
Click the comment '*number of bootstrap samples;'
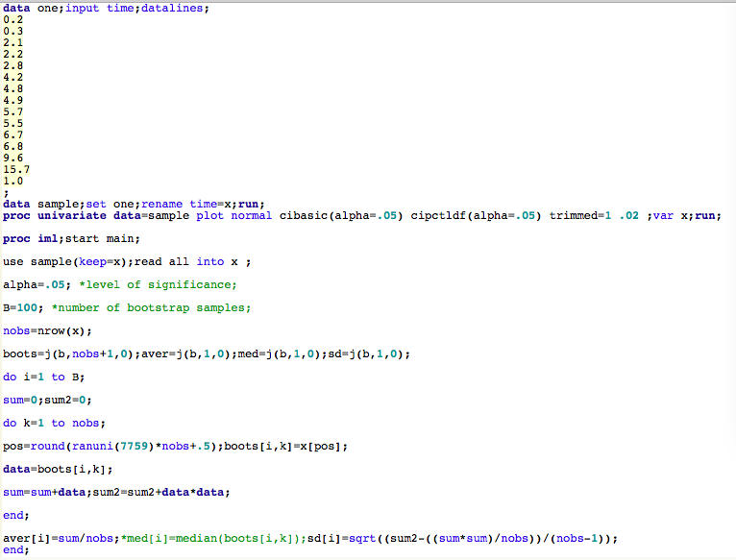click(151, 307)
